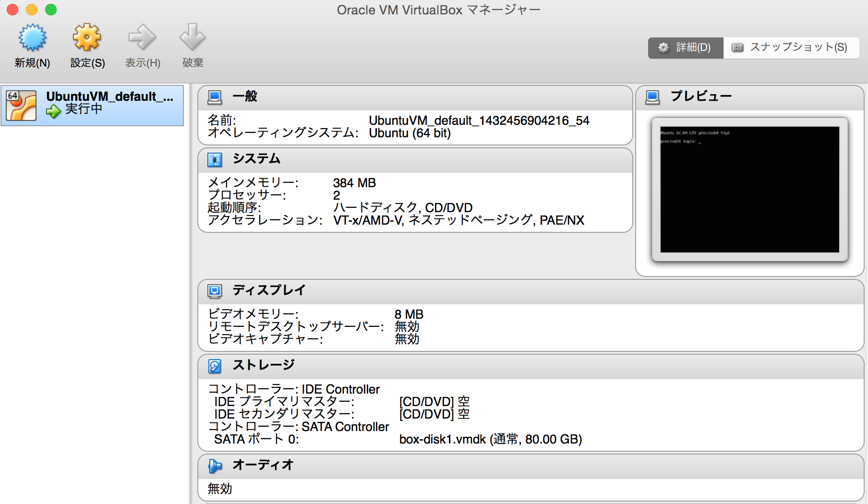Click the audio 無効 value

220,489
